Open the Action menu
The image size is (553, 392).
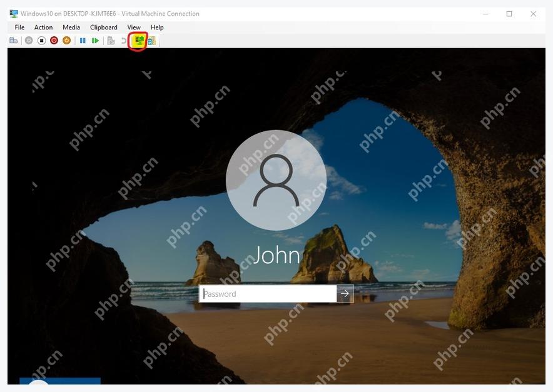pos(43,27)
